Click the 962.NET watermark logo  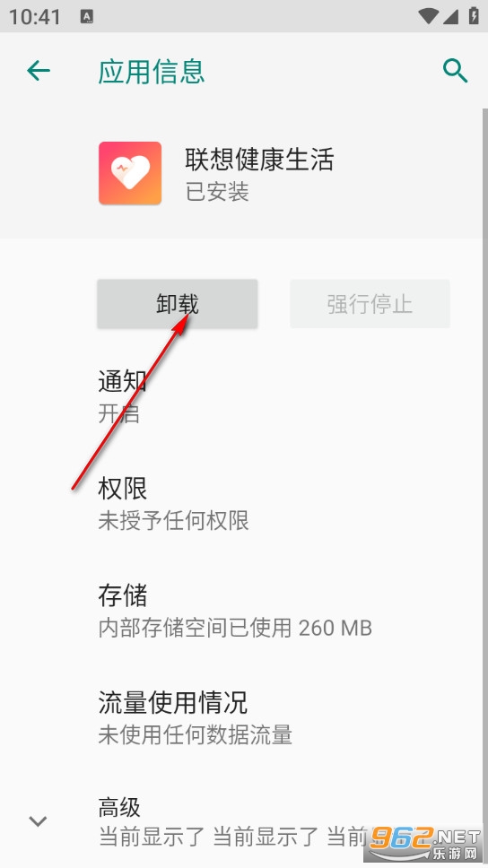pos(424,842)
